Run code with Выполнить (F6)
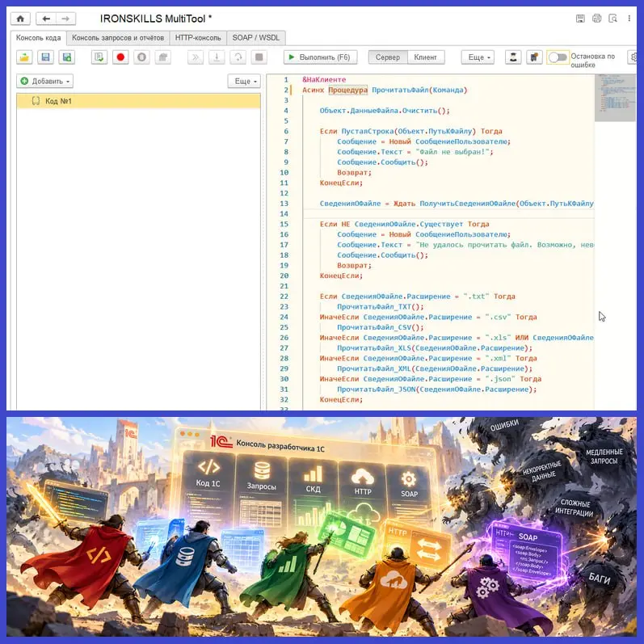Image resolution: width=644 pixels, height=644 pixels. (x=320, y=57)
